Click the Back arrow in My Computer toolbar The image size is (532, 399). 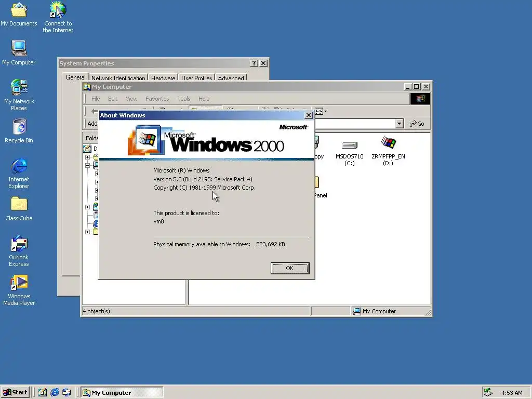pos(94,111)
